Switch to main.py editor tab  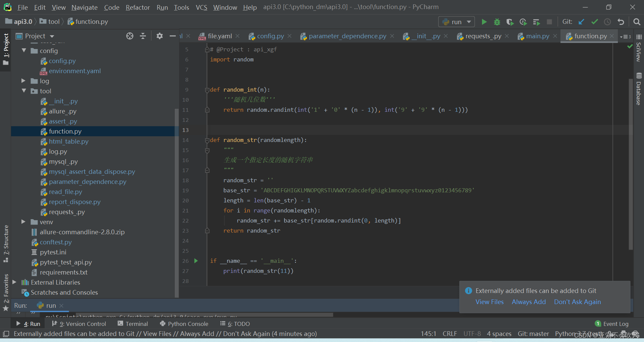[538, 36]
